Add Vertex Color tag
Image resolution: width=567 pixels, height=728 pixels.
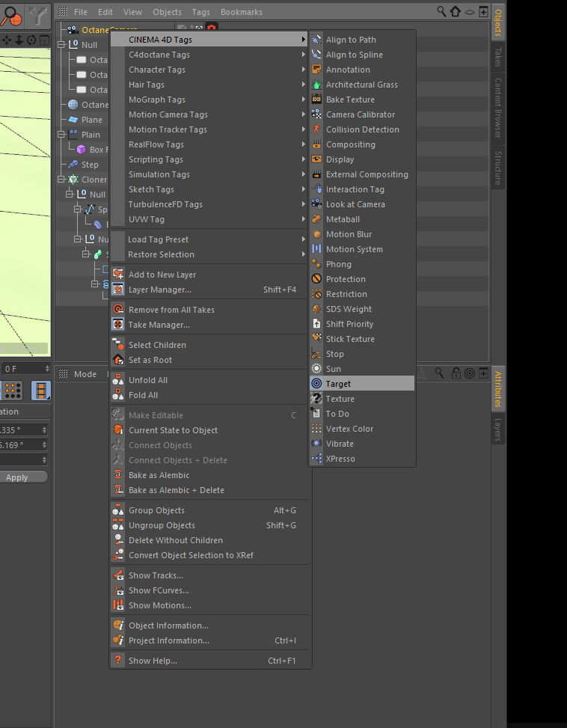(362, 429)
